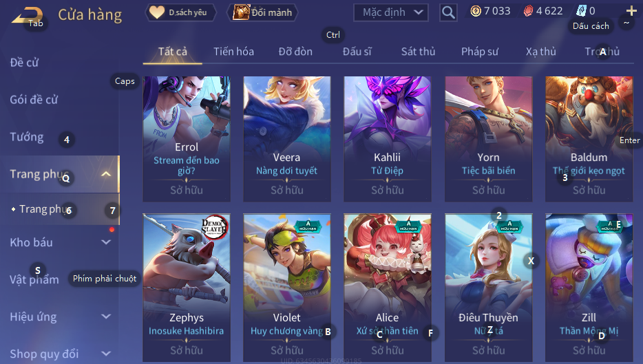Image resolution: width=643 pixels, height=364 pixels.
Task: Open the Mặc định sort dropdown
Action: tap(391, 12)
